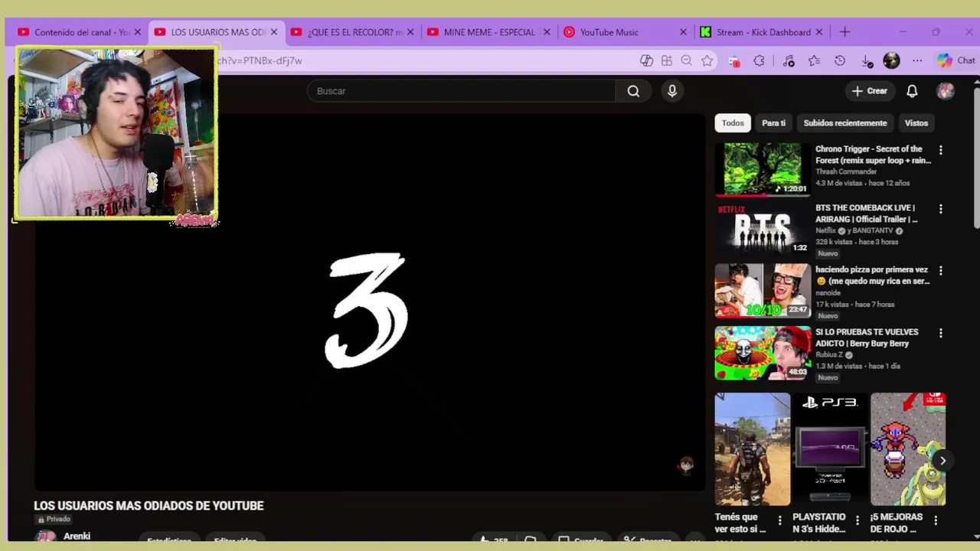Close the ¿QUE ES EL RECOLOR? tab
The height and width of the screenshot is (551, 980).
410,32
